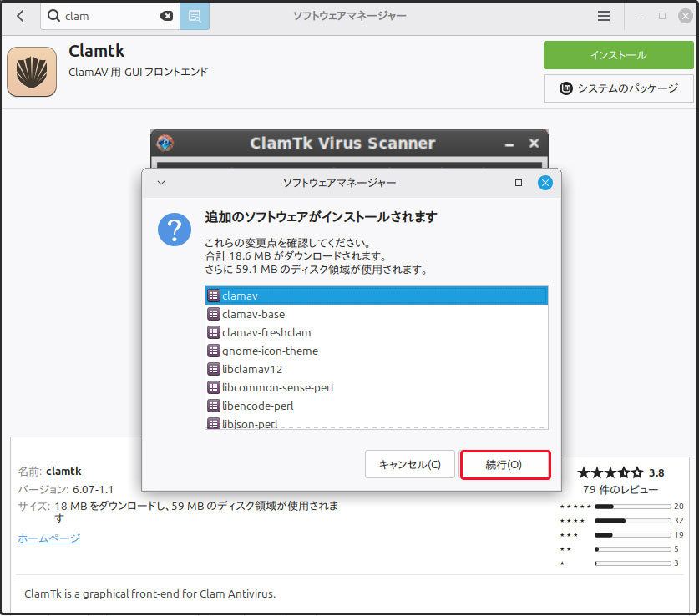Close the ソフトウェアマネージャー dialog
The width and height of the screenshot is (699, 616).
click(x=545, y=183)
